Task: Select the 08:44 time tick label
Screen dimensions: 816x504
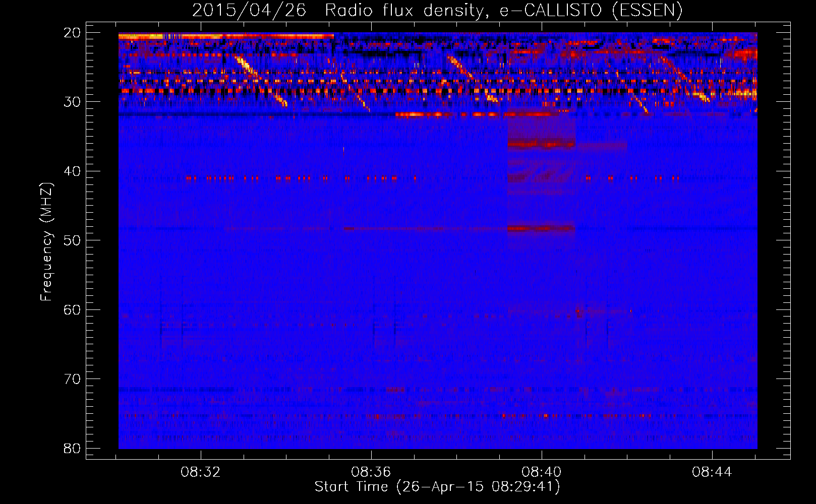Action: coord(712,472)
